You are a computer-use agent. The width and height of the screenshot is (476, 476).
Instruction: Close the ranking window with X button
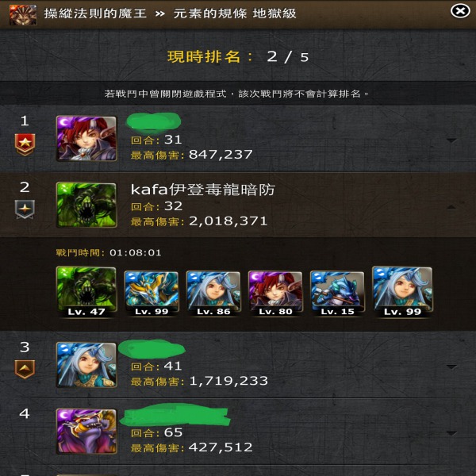460,12
